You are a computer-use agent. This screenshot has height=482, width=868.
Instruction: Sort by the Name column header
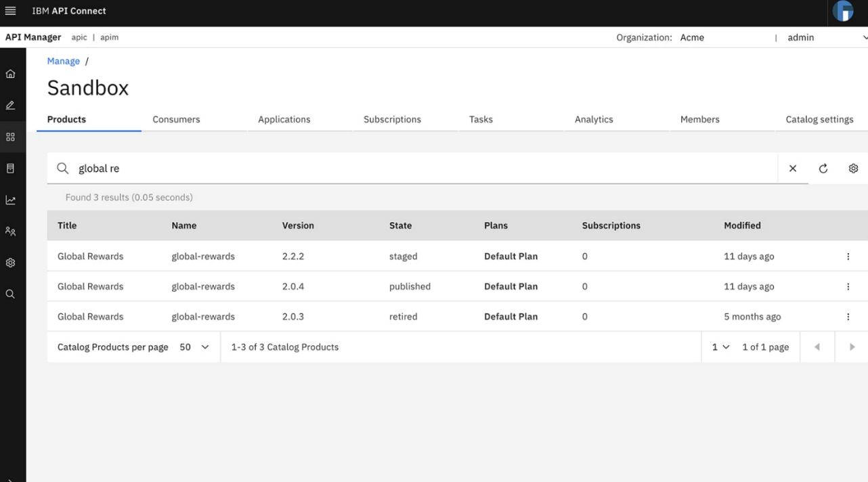(x=184, y=225)
